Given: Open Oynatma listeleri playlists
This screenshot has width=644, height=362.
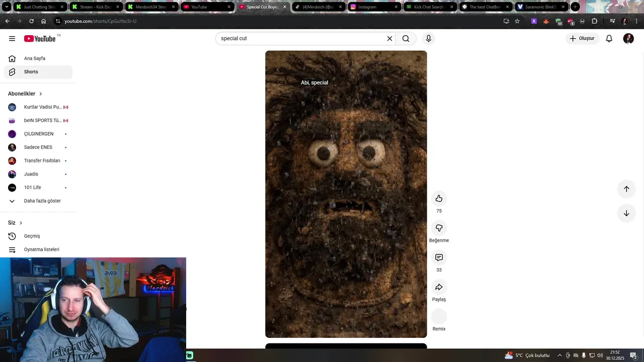Looking at the screenshot, I should click(38, 249).
